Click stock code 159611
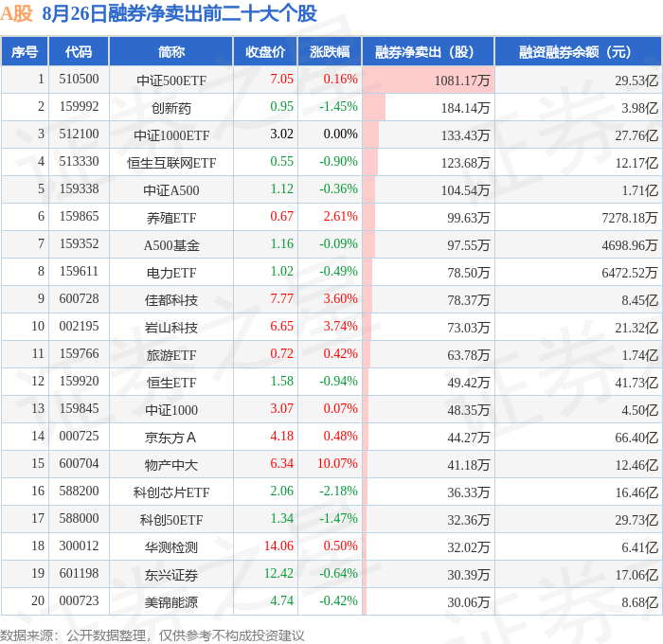 point(79,272)
